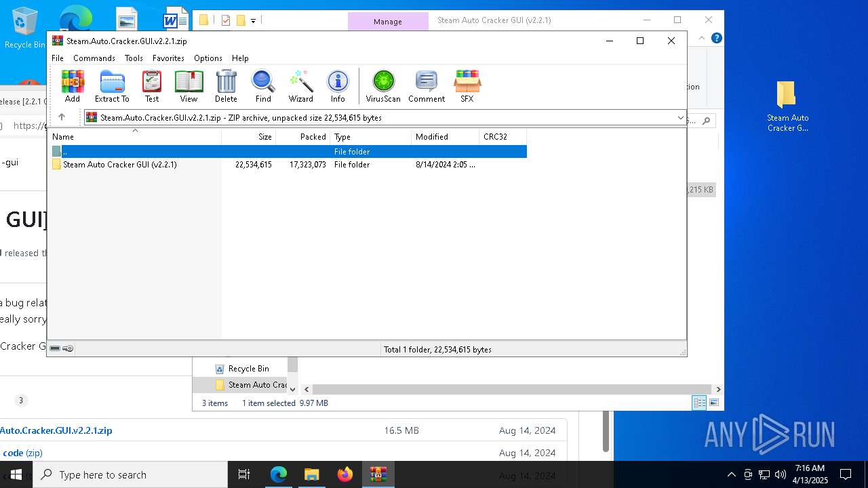This screenshot has height=488, width=868.
Task: Open Steam Auto Cracker desktop folder
Action: [787, 106]
